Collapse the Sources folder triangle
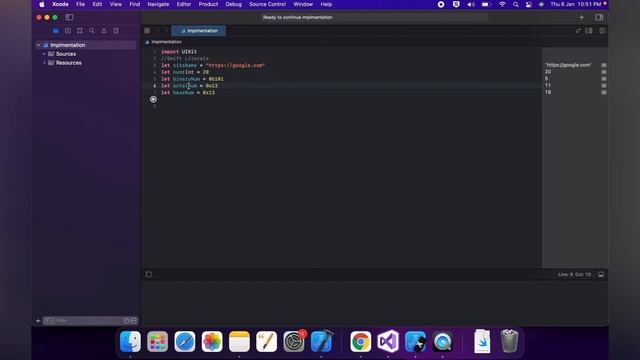640x360 pixels. (x=44, y=54)
